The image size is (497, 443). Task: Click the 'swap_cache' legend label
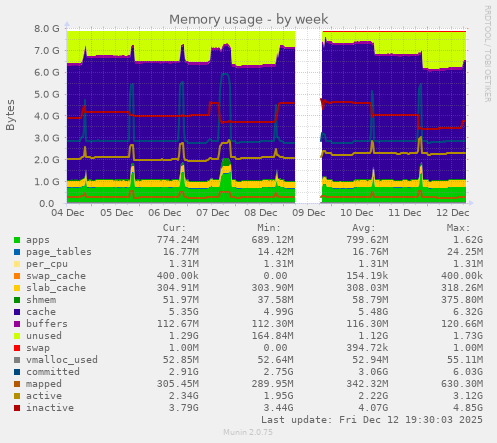pyautogui.click(x=56, y=276)
